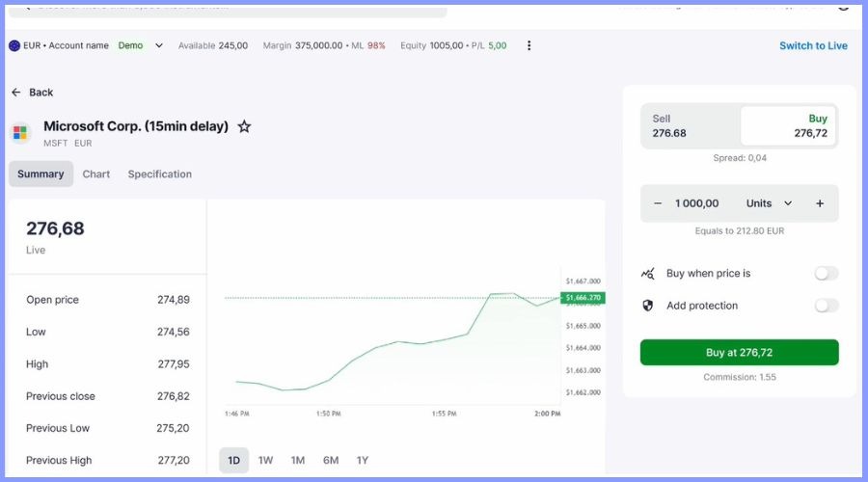Click the Demo account label

point(130,46)
